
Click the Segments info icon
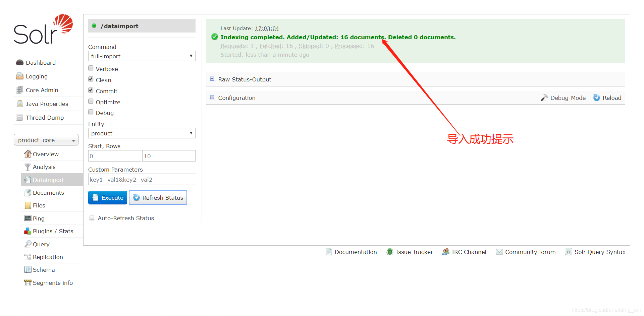coord(28,282)
